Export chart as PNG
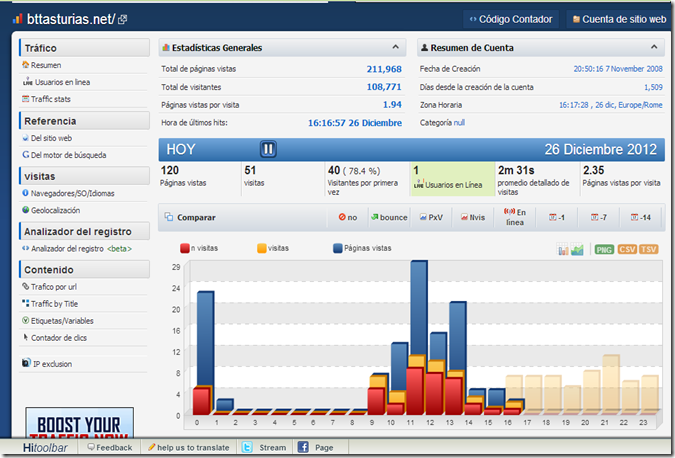This screenshot has width=675, height=458. 604,249
